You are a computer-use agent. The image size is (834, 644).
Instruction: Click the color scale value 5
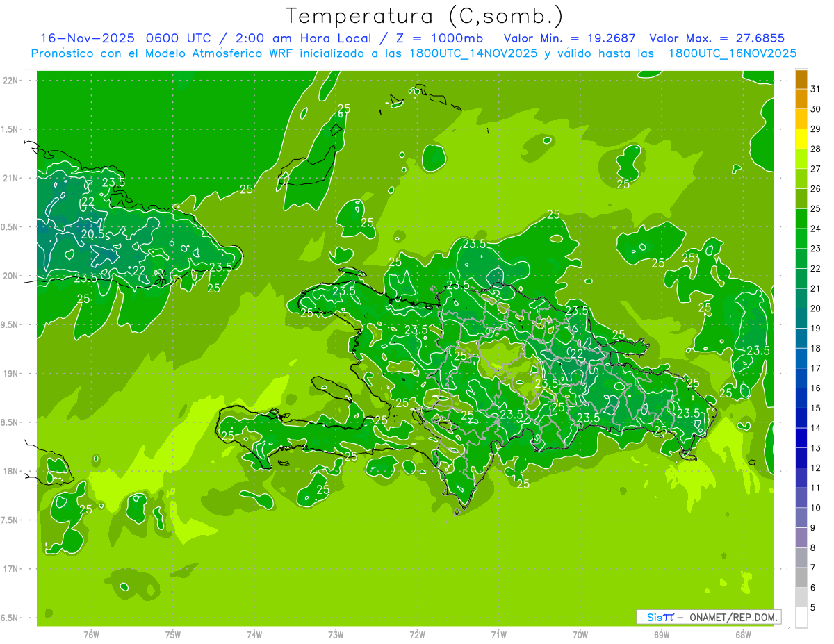[x=813, y=608]
